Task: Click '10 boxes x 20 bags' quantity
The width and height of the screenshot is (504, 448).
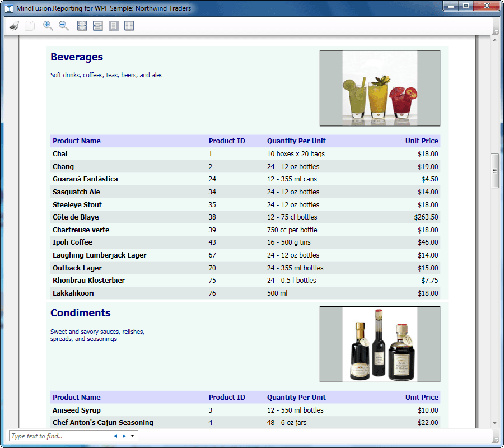Action: click(296, 154)
